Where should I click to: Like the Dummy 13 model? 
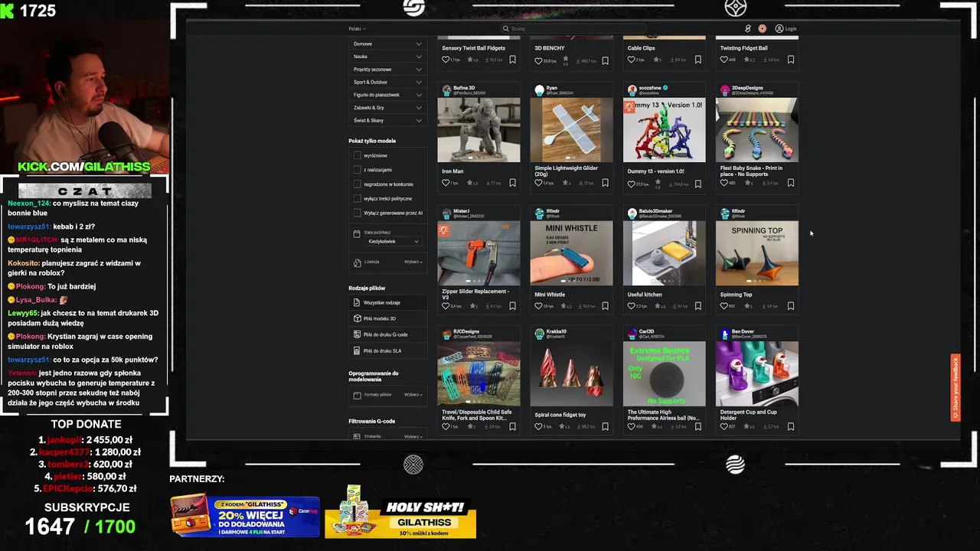pyautogui.click(x=631, y=184)
